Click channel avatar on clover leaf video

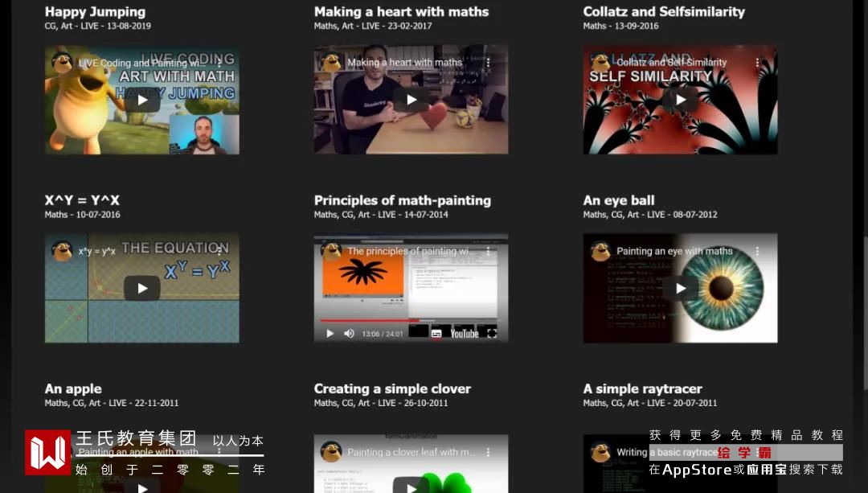tap(331, 452)
